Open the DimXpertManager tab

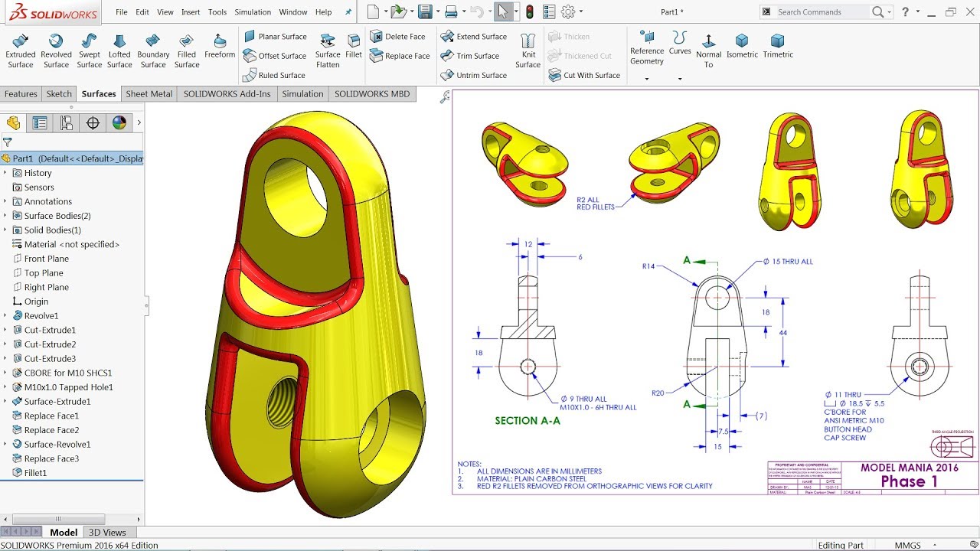tap(93, 122)
